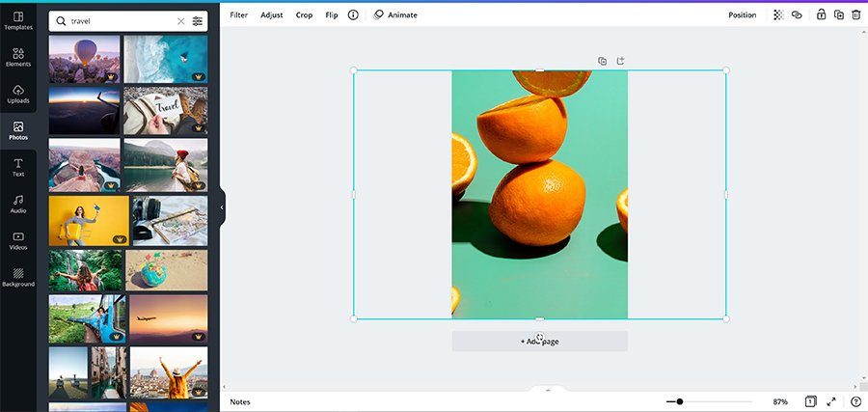Open the Uploads sidebar panel
Viewport: 868px width, 412px height.
(x=18, y=95)
